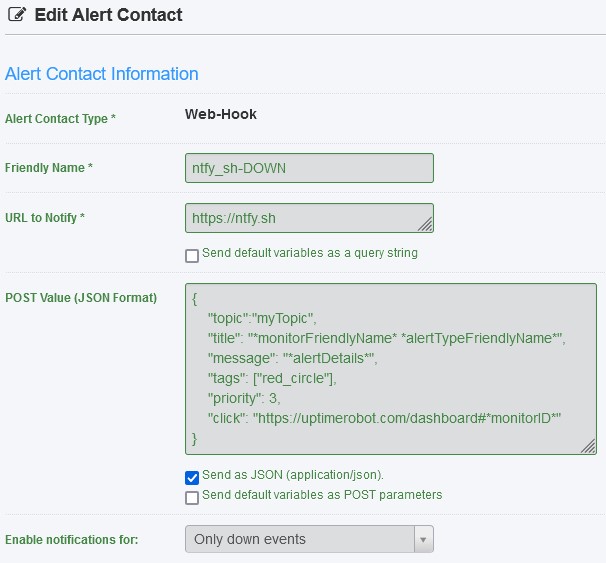Click the POST Value textarea resize grip
The image size is (606, 563).
click(x=589, y=446)
